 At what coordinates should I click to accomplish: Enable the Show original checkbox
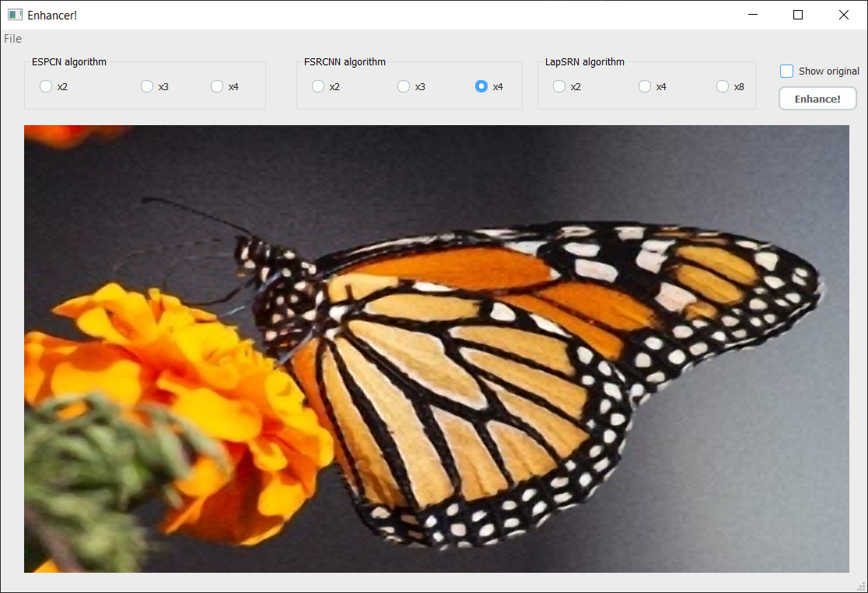tap(786, 71)
